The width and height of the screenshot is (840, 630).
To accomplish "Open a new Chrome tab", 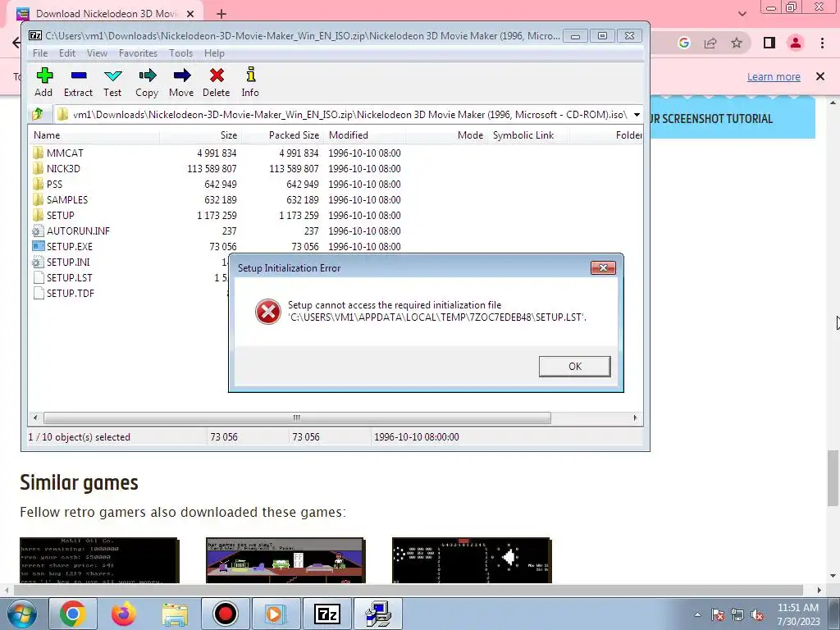I will 221,15.
